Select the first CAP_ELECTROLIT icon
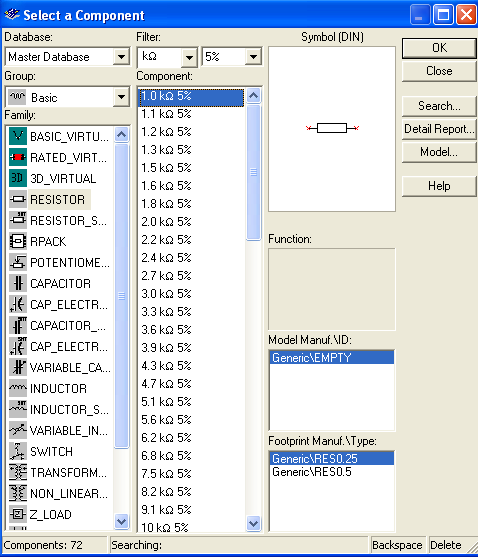The image size is (478, 557). [18, 304]
